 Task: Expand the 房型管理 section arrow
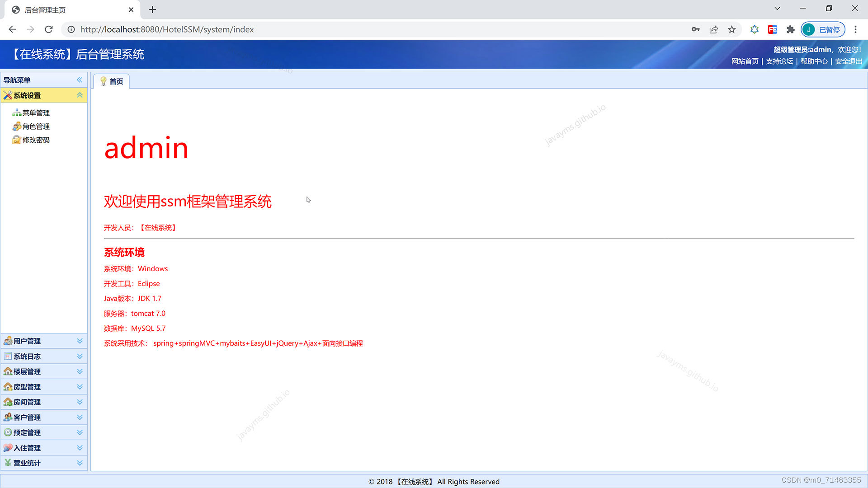[80, 387]
